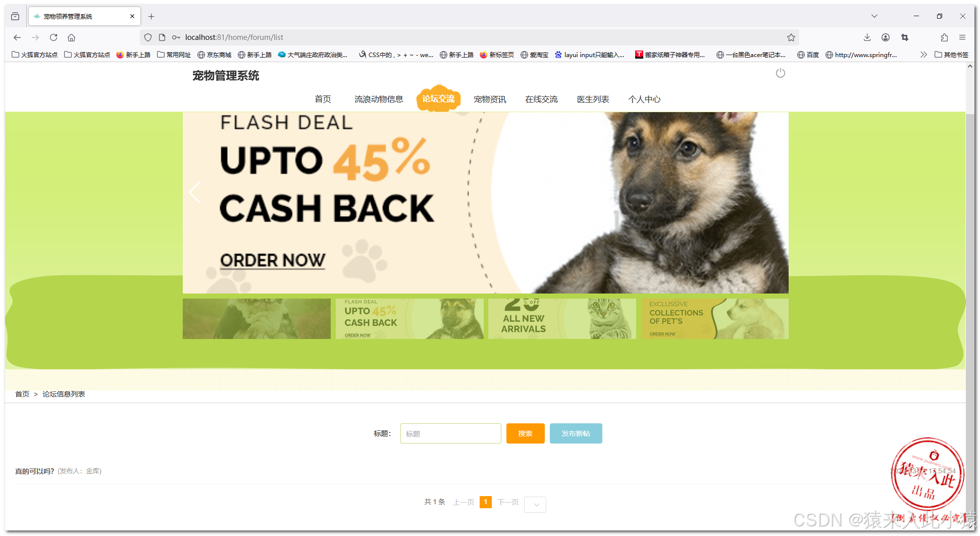Open the browser hamburger menu
Viewport: 980px width, 536px height.
962,37
